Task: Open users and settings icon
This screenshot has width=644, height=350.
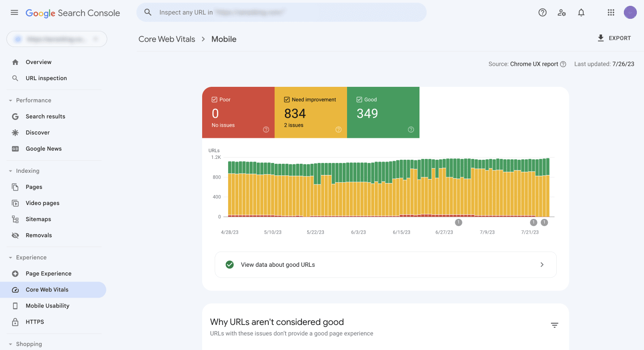Action: [x=562, y=13]
